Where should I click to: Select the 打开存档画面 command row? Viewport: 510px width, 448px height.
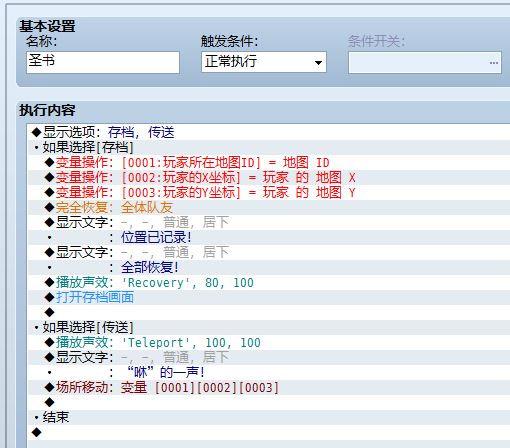(x=269, y=297)
